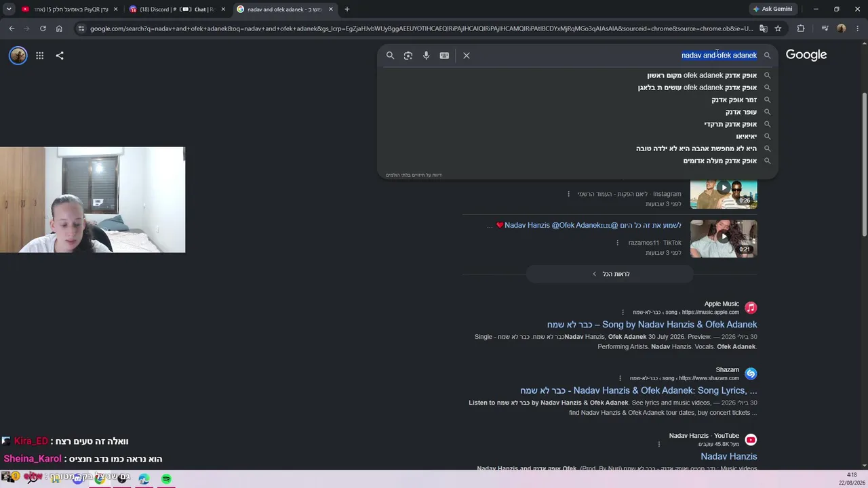Screen dimensions: 868x488
Task: Open Shazam song lyrics result link
Action: click(638, 390)
